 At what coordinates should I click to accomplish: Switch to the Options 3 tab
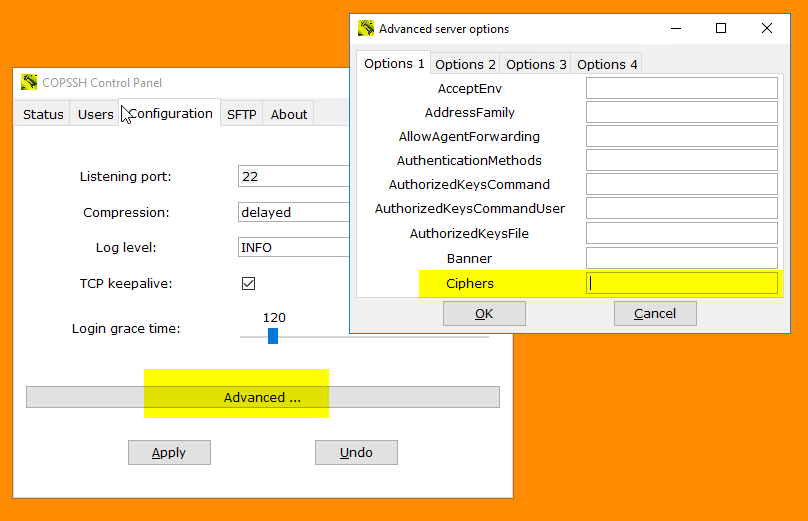(536, 64)
